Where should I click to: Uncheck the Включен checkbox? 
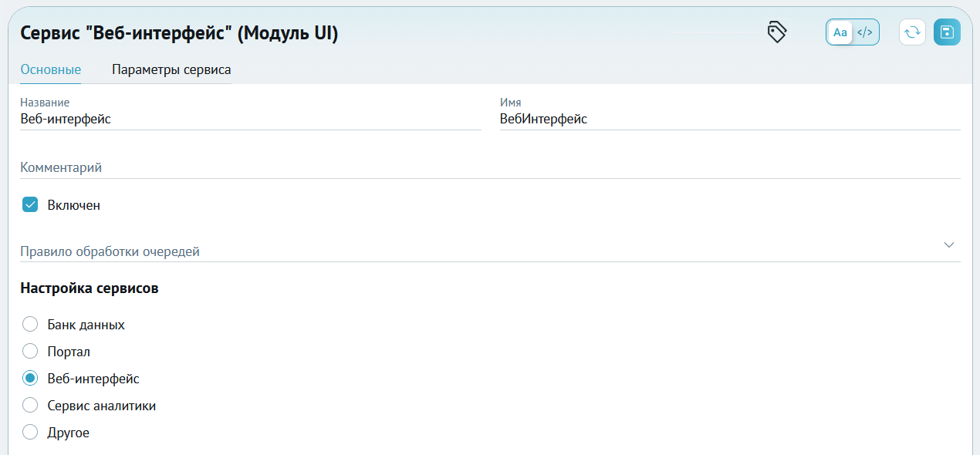(x=30, y=204)
